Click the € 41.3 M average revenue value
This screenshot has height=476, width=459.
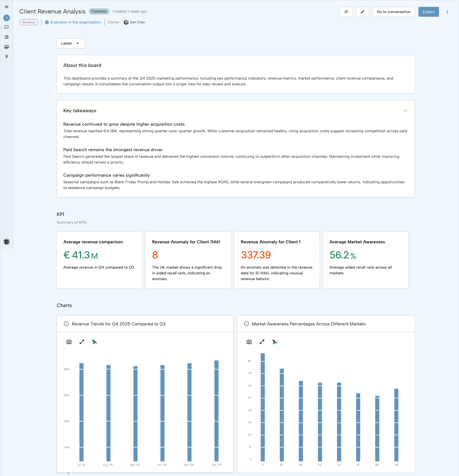pos(81,255)
